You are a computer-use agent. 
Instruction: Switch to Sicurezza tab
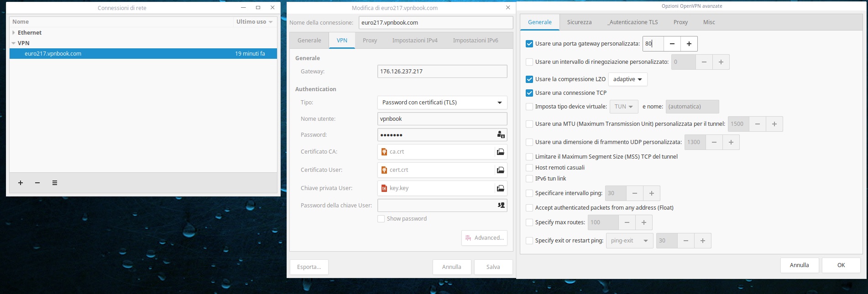(579, 22)
